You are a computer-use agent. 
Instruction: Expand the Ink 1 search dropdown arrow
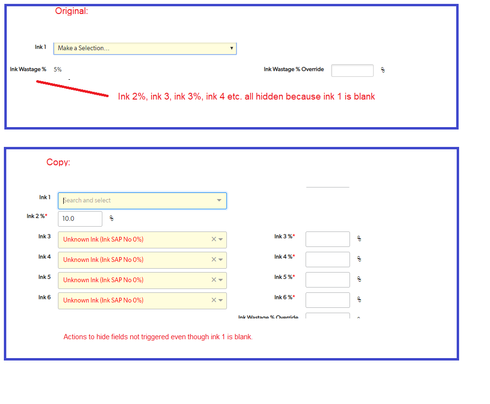pyautogui.click(x=219, y=200)
